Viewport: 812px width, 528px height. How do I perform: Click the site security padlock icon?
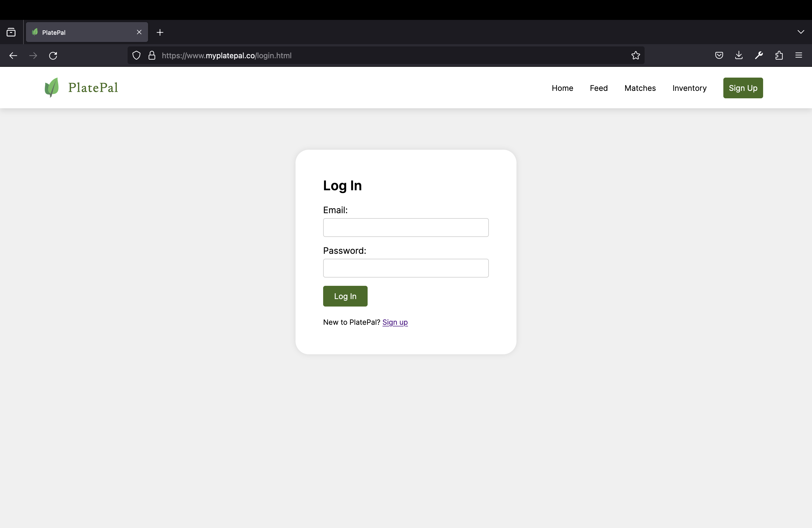coord(152,56)
